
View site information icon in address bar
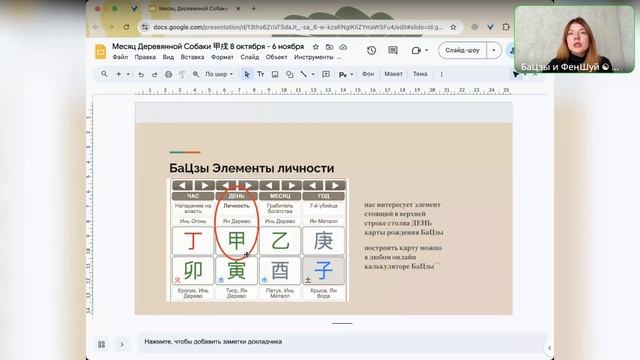pos(144,27)
